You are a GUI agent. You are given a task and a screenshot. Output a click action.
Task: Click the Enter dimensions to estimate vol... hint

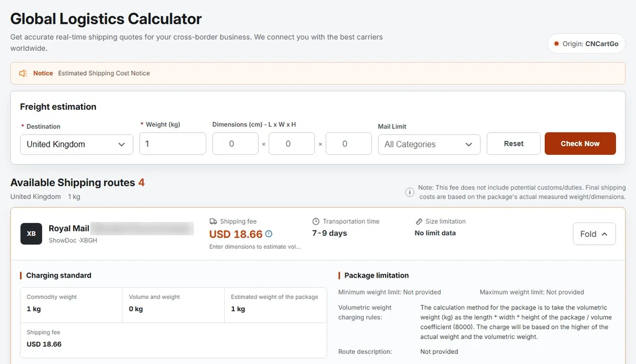(255, 247)
